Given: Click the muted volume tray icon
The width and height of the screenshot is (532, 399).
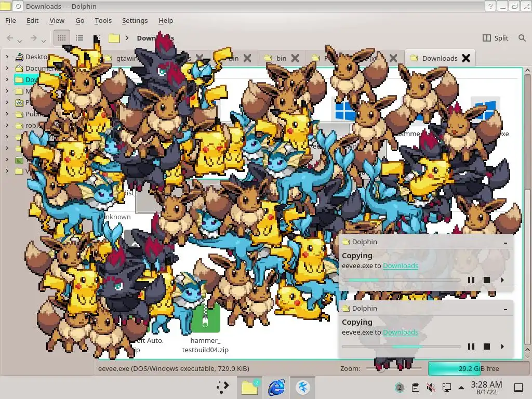Looking at the screenshot, I should [431, 388].
